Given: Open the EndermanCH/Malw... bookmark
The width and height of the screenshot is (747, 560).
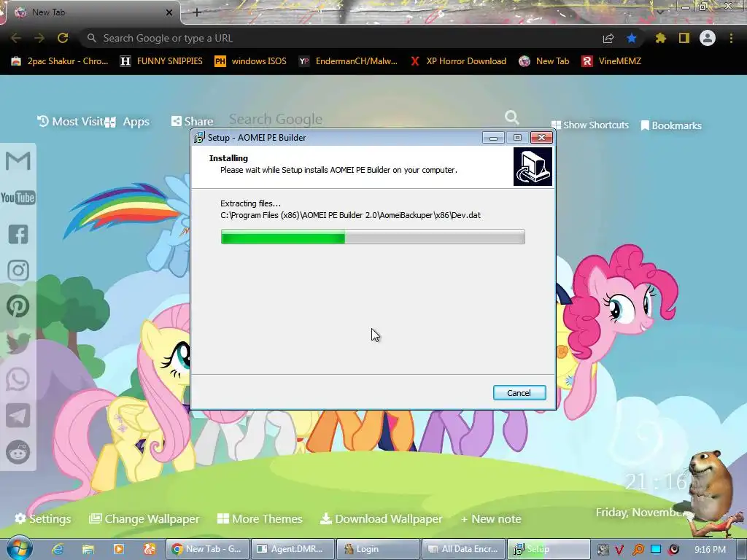Looking at the screenshot, I should pos(348,61).
